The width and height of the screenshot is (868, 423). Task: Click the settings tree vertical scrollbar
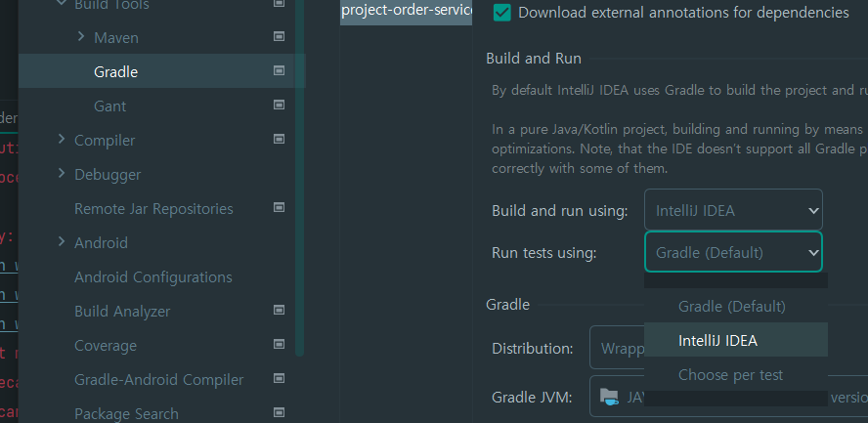(299, 177)
